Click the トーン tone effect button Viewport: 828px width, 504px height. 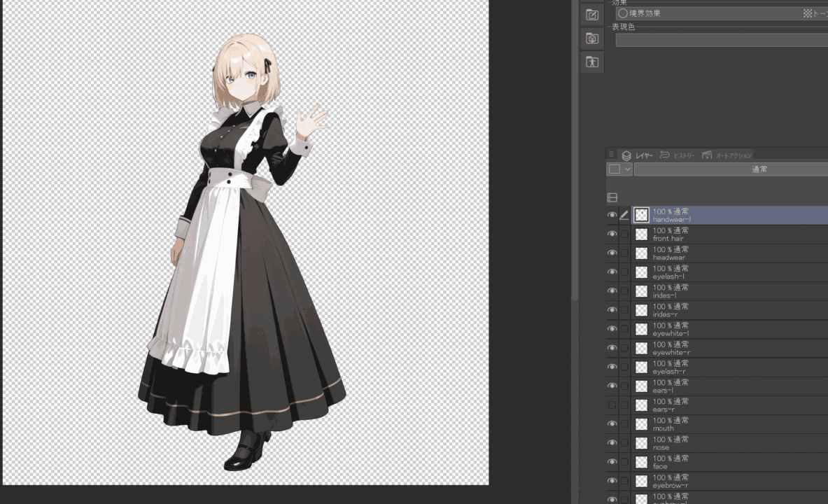pyautogui.click(x=815, y=13)
